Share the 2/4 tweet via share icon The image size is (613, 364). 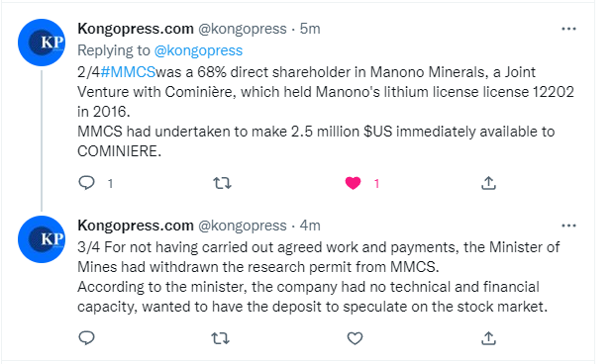pos(488,183)
